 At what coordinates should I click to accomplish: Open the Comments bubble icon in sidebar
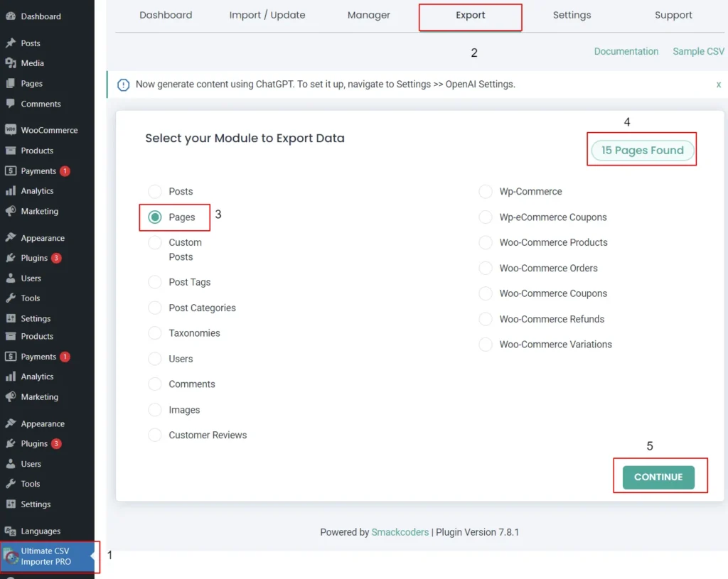click(x=11, y=104)
